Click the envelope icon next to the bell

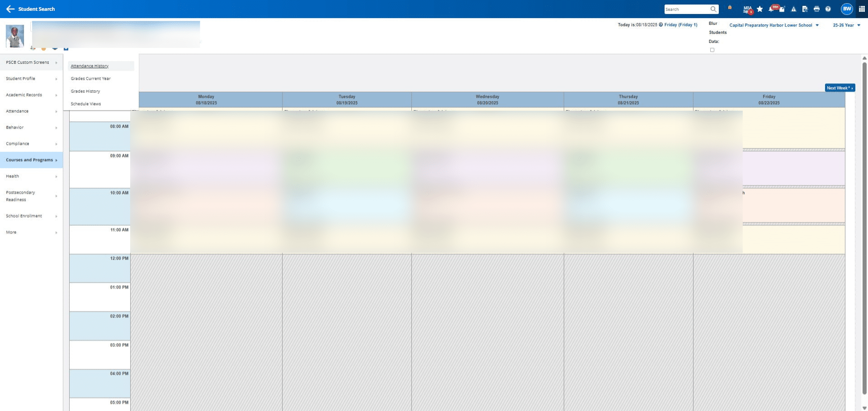pos(783,9)
